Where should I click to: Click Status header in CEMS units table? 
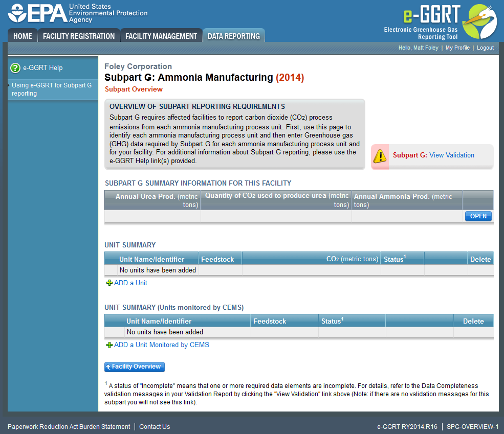tap(352, 321)
